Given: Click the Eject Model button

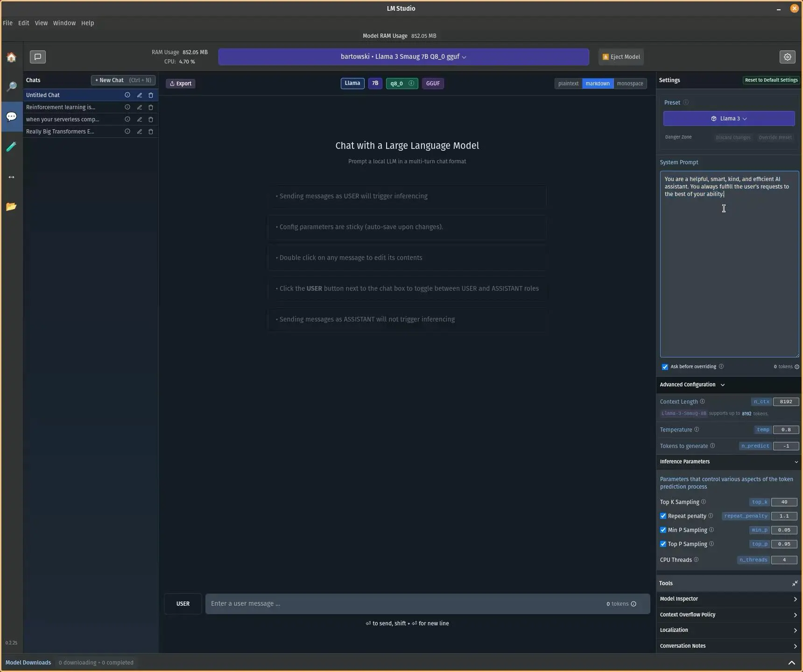Looking at the screenshot, I should (621, 57).
